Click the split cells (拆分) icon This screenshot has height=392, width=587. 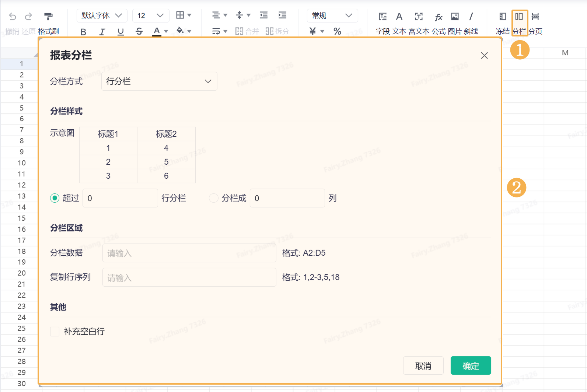click(x=269, y=31)
